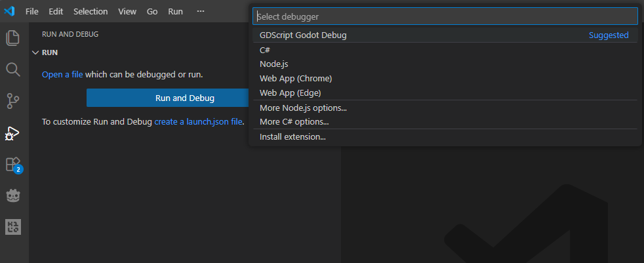This screenshot has width=644, height=263.
Task: Open the Source Control view
Action: 13,101
